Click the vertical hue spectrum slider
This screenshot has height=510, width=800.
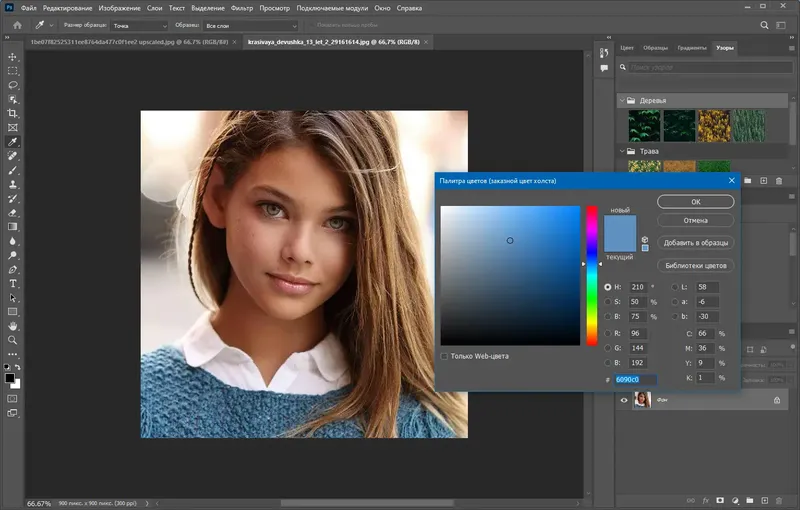[592, 275]
